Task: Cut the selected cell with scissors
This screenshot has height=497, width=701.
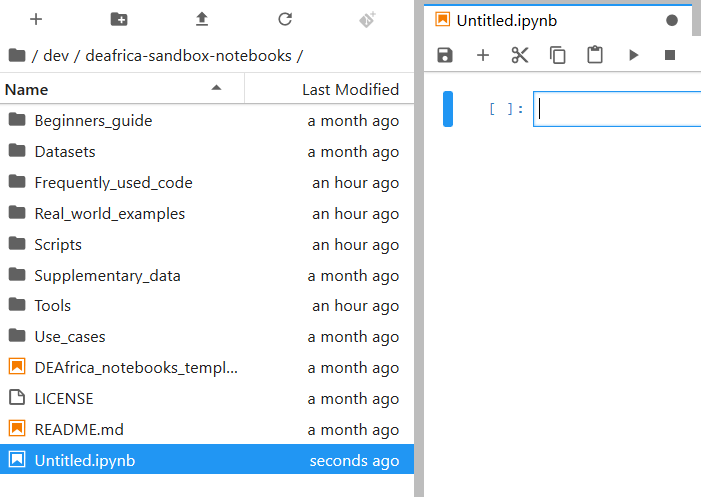Action: [x=520, y=55]
